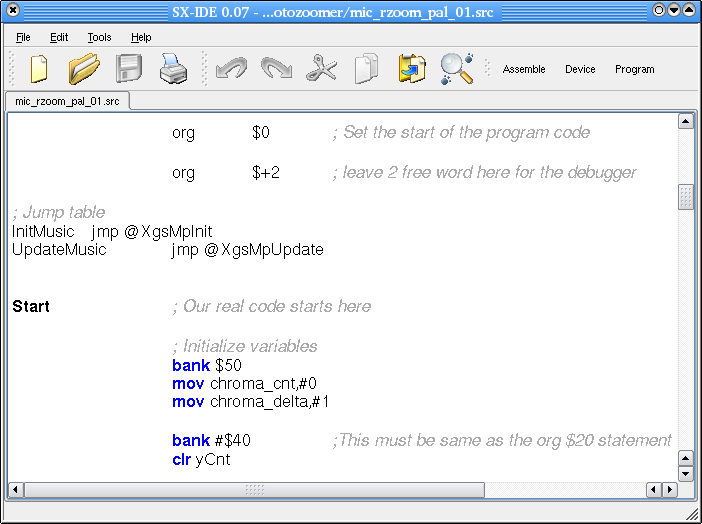Click the bottom-most vertical scrollbar down arrow
Viewport: 702px width, 524px height.
[685, 473]
